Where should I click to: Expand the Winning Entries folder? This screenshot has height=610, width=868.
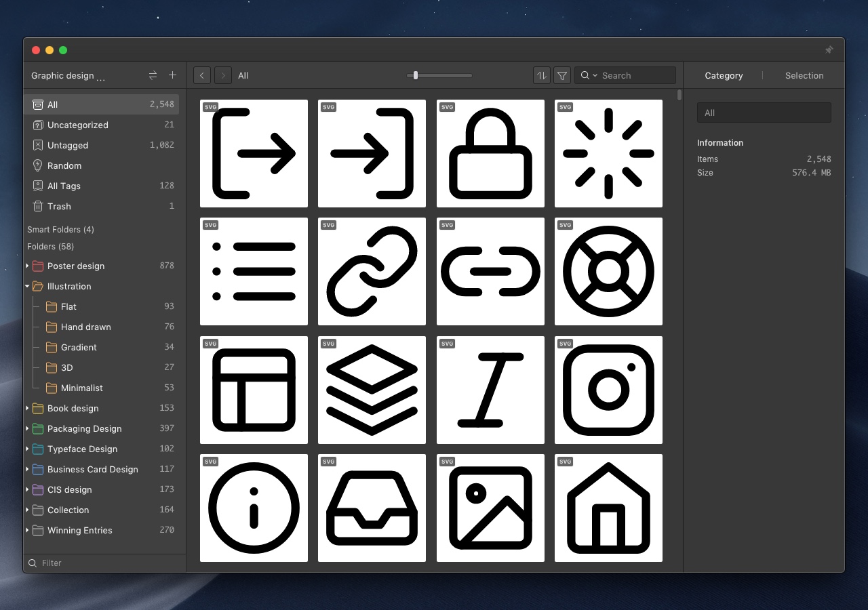coord(27,530)
